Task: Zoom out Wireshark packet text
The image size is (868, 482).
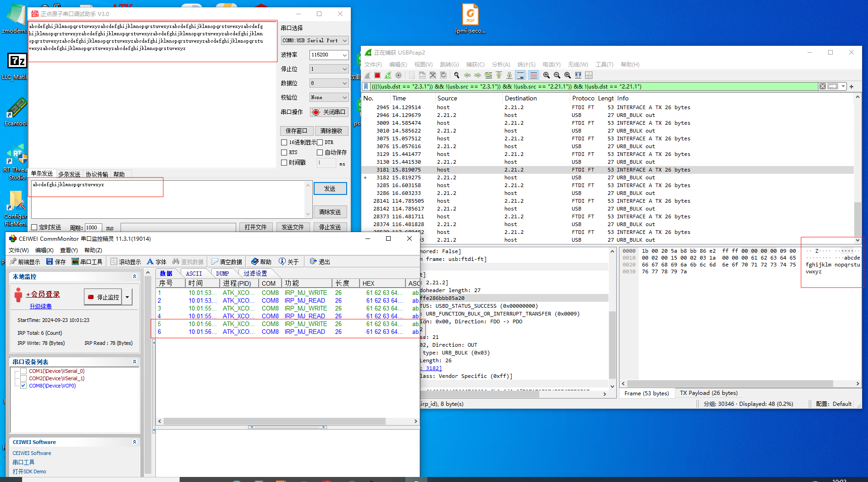Action: pos(557,75)
